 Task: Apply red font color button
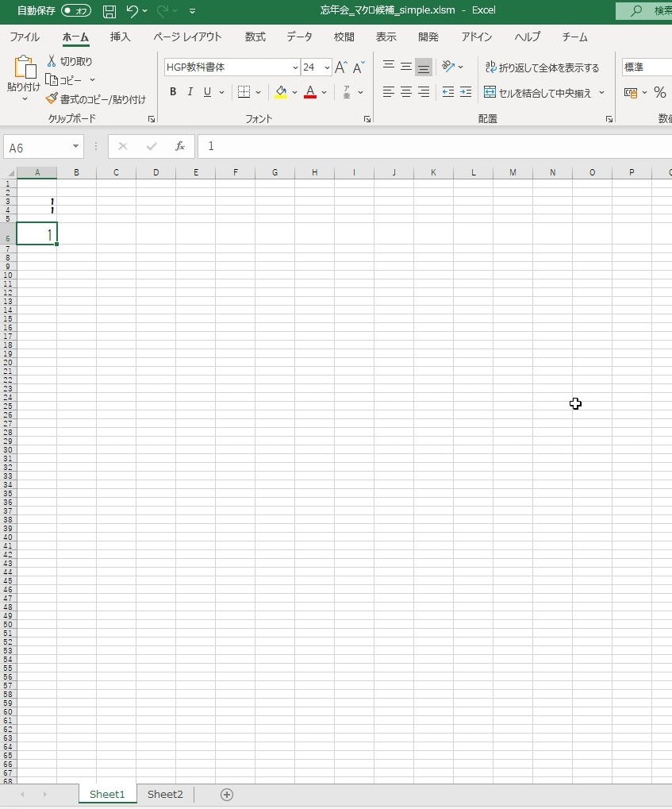point(310,92)
